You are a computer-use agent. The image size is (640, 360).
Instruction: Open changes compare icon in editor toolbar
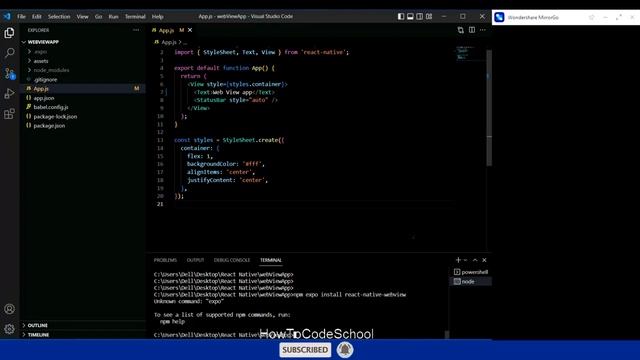460,30
